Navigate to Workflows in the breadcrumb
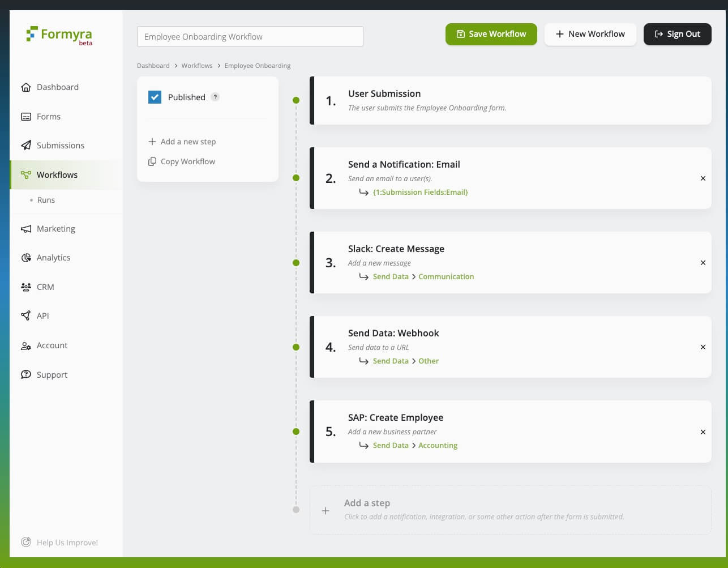The height and width of the screenshot is (568, 728). [x=196, y=66]
